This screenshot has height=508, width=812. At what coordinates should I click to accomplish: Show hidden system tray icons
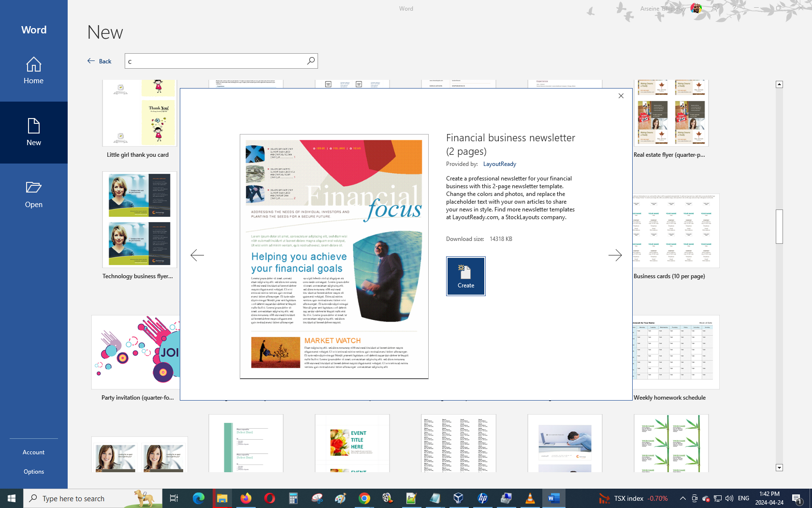pyautogui.click(x=682, y=498)
